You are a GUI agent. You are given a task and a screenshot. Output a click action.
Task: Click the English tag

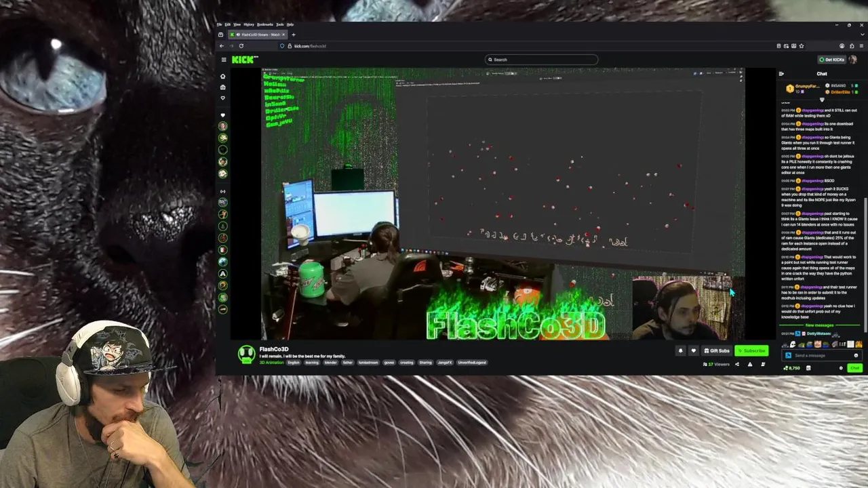[294, 363]
